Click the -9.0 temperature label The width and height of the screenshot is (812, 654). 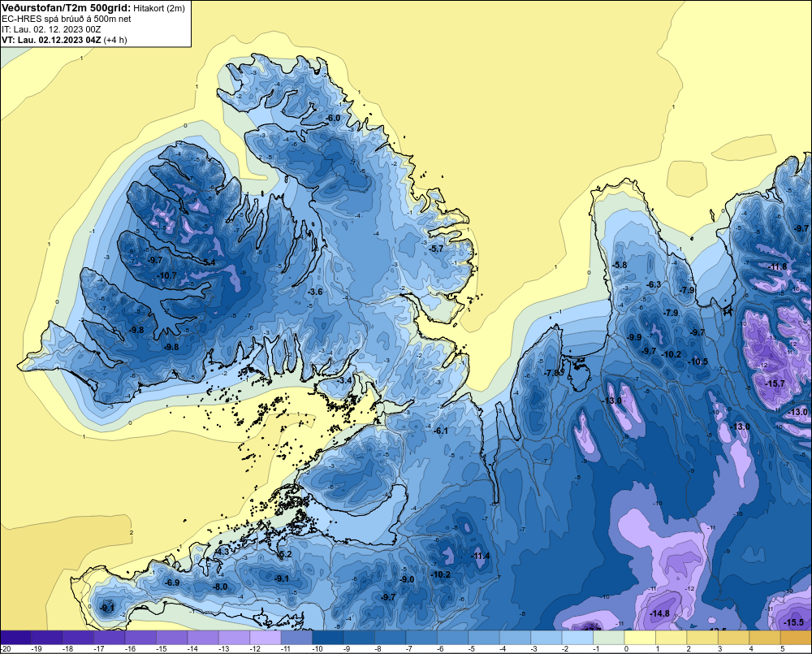coord(407,579)
